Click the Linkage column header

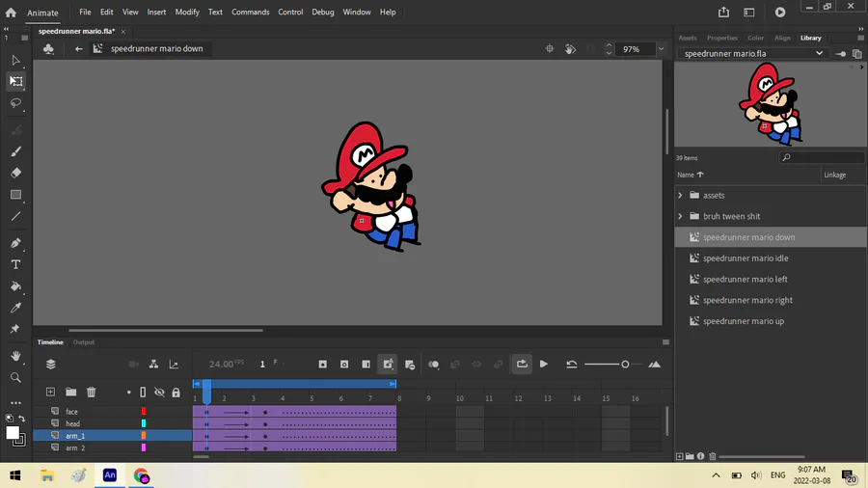click(x=835, y=175)
